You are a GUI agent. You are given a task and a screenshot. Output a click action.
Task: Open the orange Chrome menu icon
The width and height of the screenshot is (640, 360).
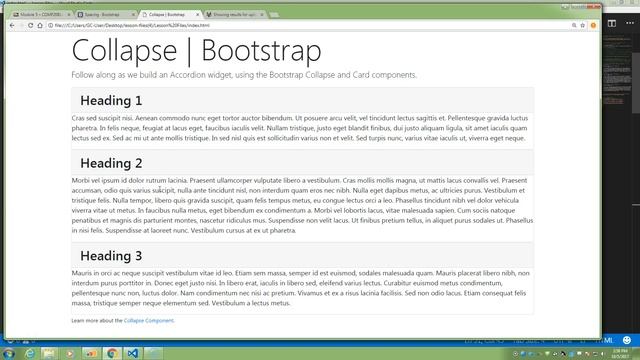(593, 25)
